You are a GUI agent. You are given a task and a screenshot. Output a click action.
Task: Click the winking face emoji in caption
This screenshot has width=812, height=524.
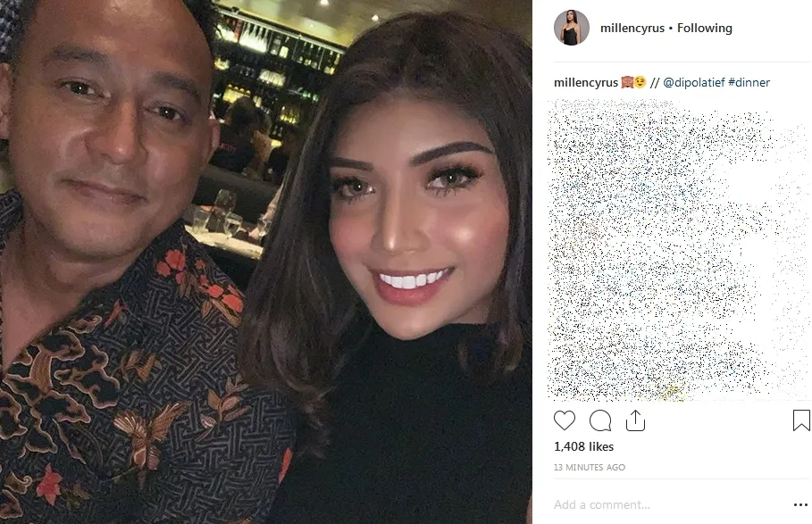tap(640, 82)
